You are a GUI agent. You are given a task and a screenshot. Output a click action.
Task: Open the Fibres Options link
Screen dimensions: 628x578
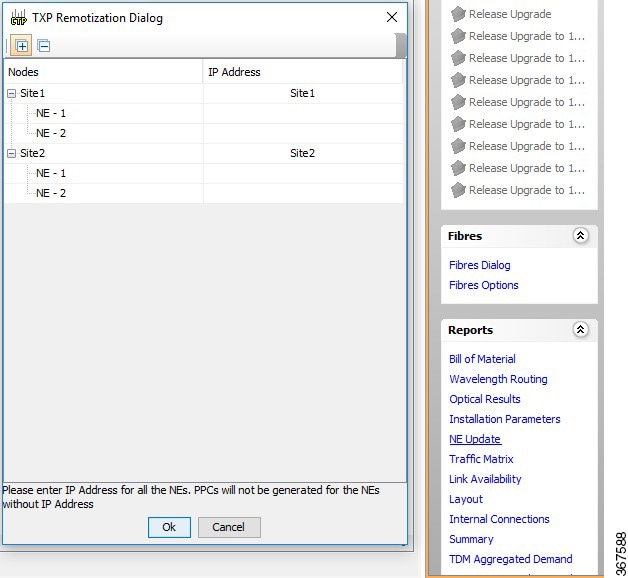click(483, 285)
